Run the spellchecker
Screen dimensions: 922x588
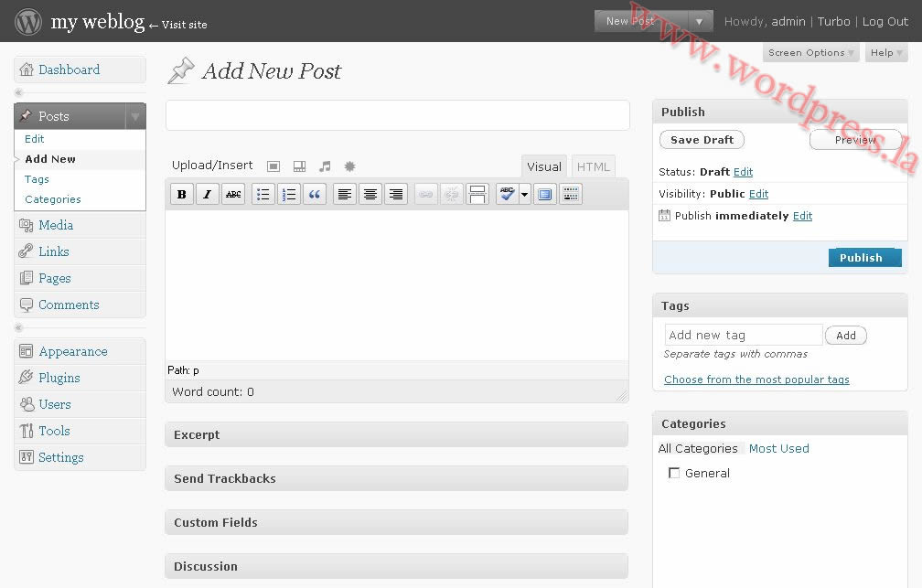coord(507,194)
